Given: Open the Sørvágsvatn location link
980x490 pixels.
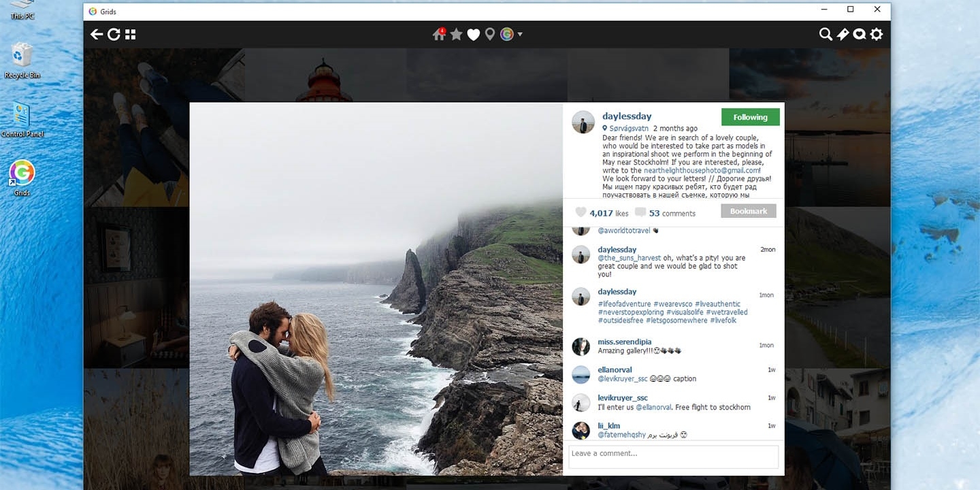Looking at the screenshot, I should (x=629, y=128).
